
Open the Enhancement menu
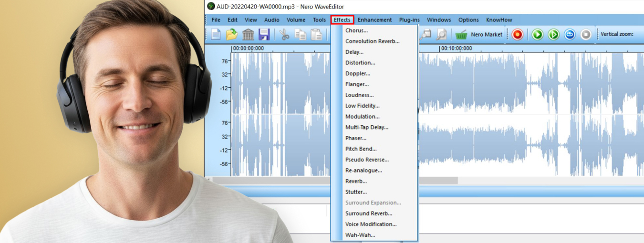click(x=374, y=20)
